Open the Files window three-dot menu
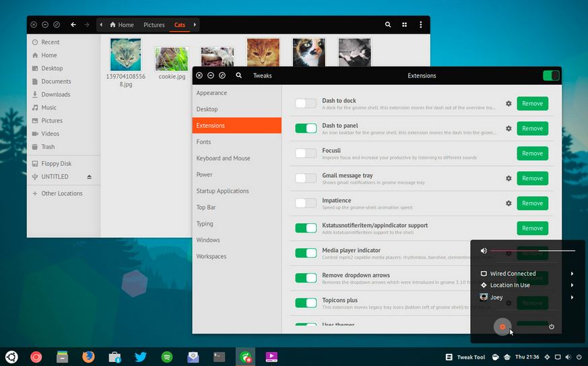 pos(421,24)
